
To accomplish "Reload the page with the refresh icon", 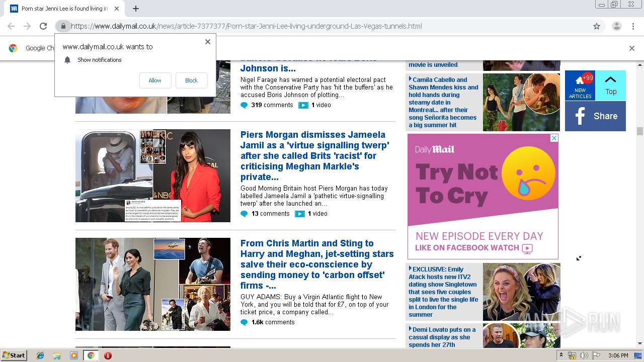I will click(43, 26).
